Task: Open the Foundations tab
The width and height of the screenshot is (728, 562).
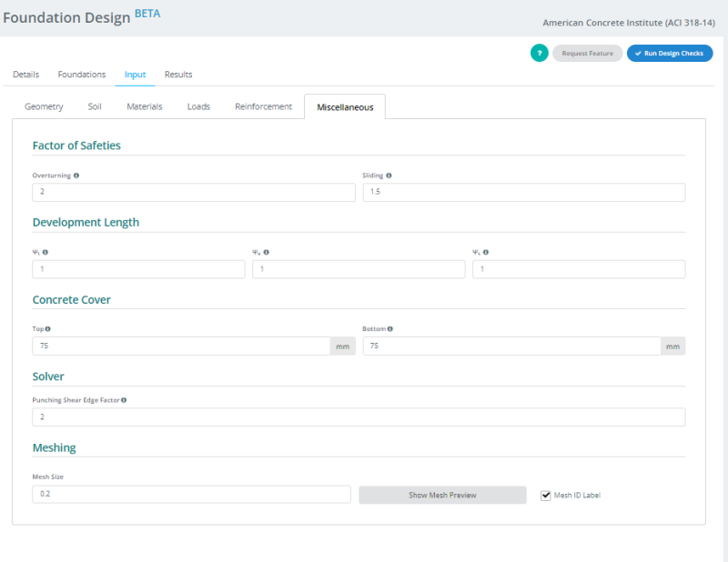Action: [82, 75]
